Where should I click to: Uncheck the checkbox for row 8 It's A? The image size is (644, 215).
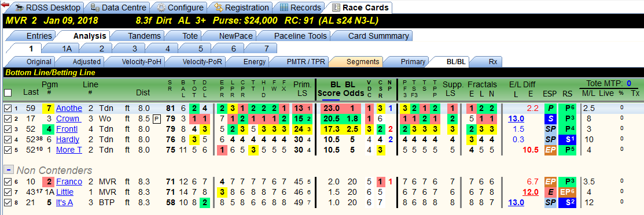(8, 202)
